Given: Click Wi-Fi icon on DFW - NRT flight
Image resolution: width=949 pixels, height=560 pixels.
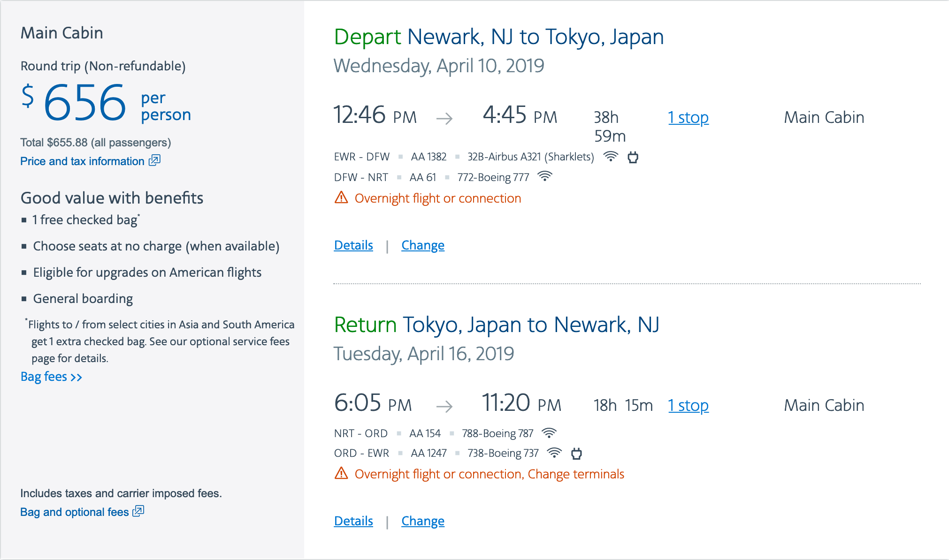Looking at the screenshot, I should point(545,177).
